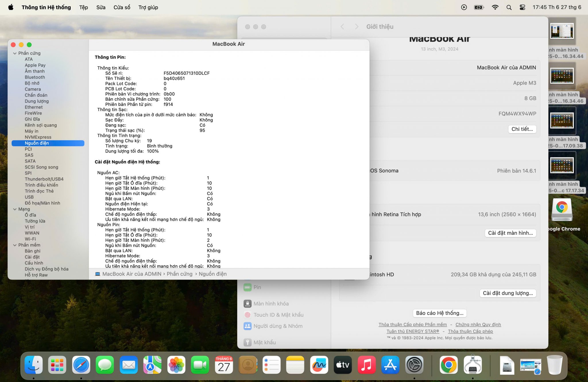Click battery charging icon in menu bar
The height and width of the screenshot is (382, 588).
(x=479, y=7)
